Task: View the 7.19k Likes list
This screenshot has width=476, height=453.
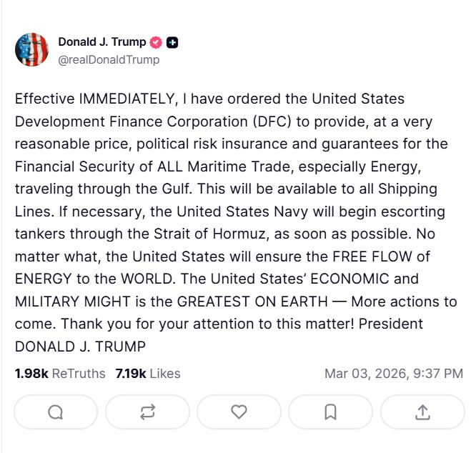Action: tap(148, 374)
